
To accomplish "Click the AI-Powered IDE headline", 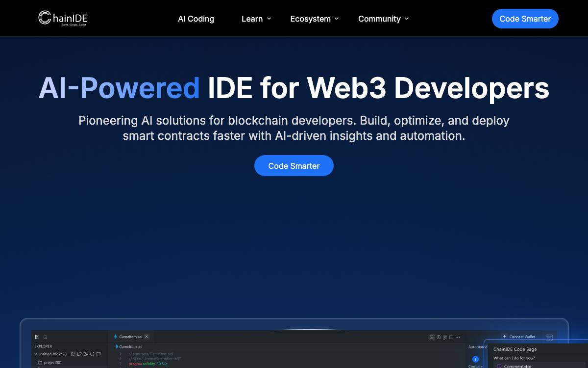I will [294, 88].
